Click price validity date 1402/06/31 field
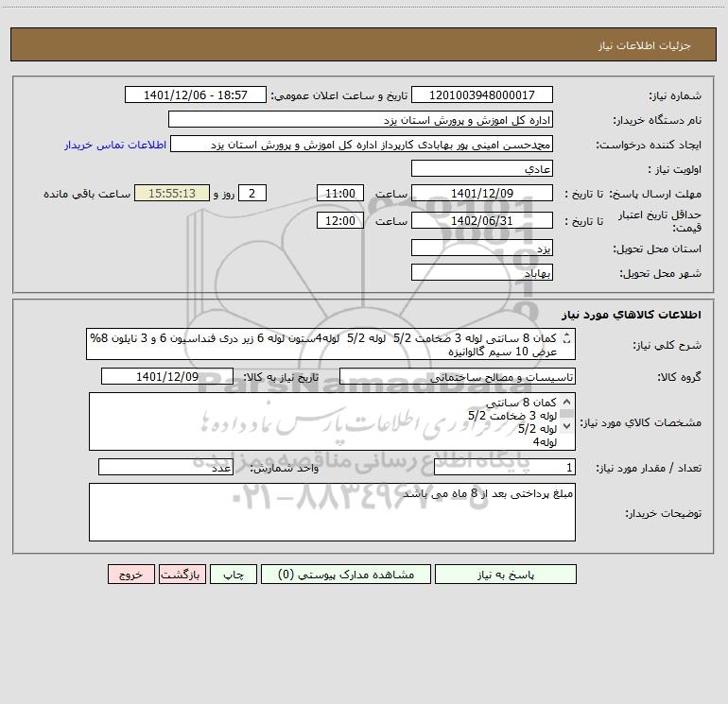This screenshot has height=704, width=728. [x=482, y=220]
